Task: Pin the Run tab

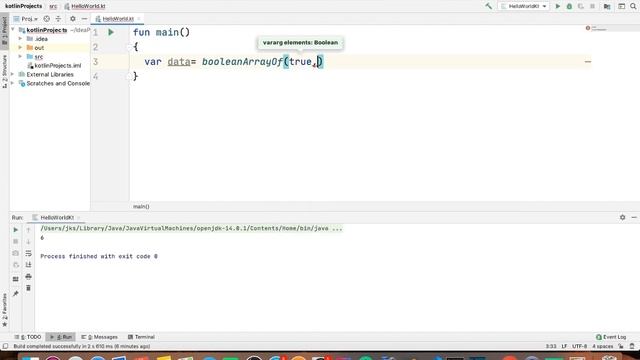Action: pos(16,293)
